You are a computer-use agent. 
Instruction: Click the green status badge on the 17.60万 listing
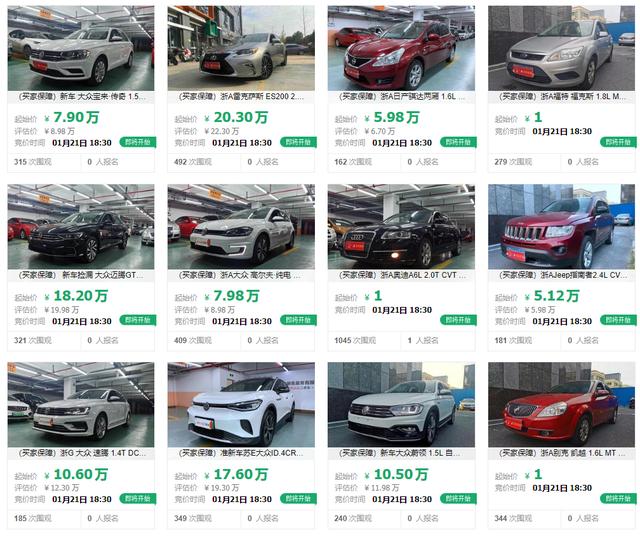pyautogui.click(x=298, y=498)
